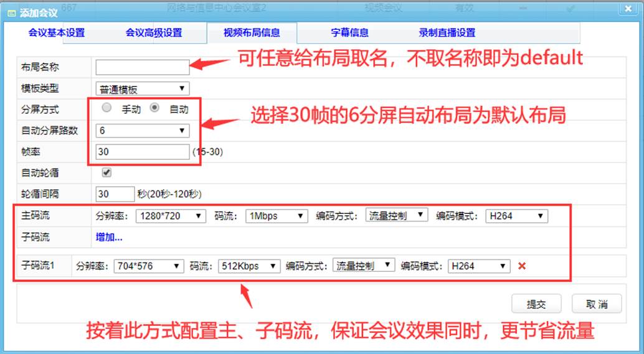Open the main stream 码流 1Mbps dropdown

(277, 216)
